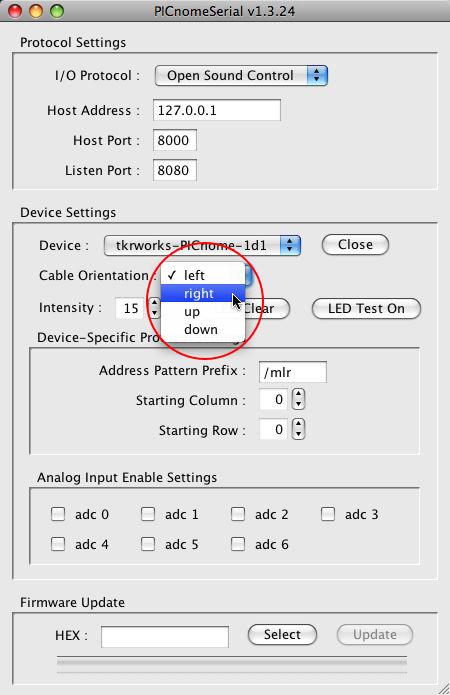The image size is (450, 695).
Task: Tick the adc 6 checkbox
Action: click(238, 544)
